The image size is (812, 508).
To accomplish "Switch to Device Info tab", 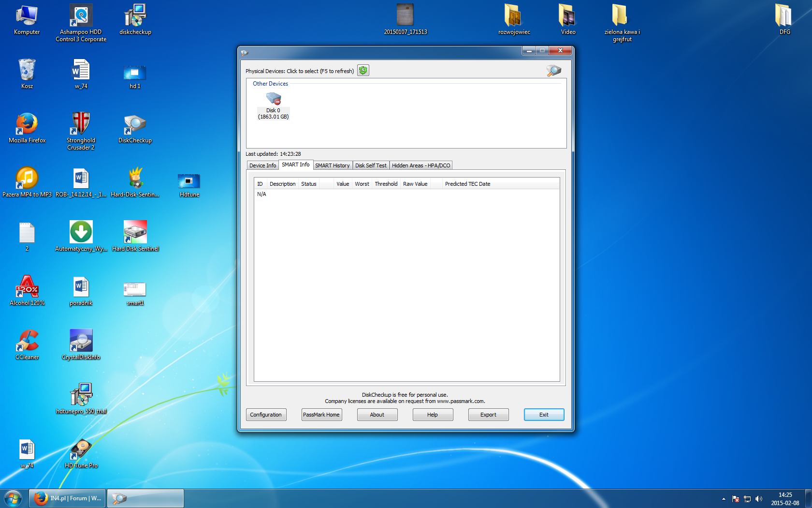I will pyautogui.click(x=262, y=165).
